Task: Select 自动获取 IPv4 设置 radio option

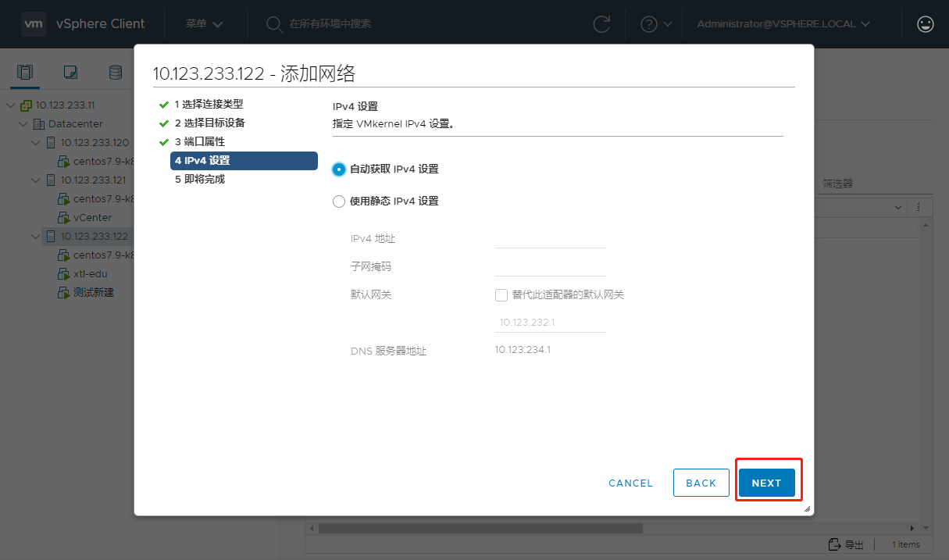Action: (339, 169)
